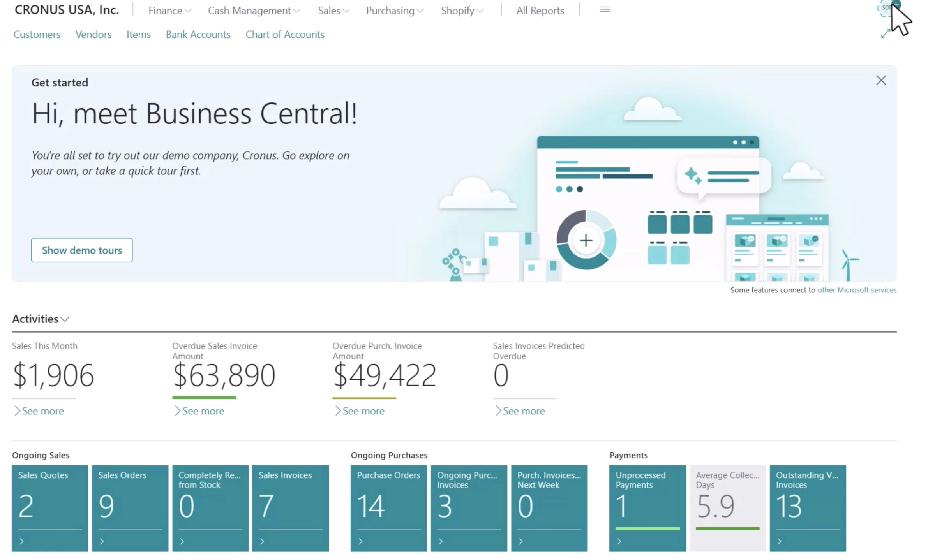The height and width of the screenshot is (560, 935).
Task: Open the Ongoing Purchase Invoices tile
Action: point(469,508)
